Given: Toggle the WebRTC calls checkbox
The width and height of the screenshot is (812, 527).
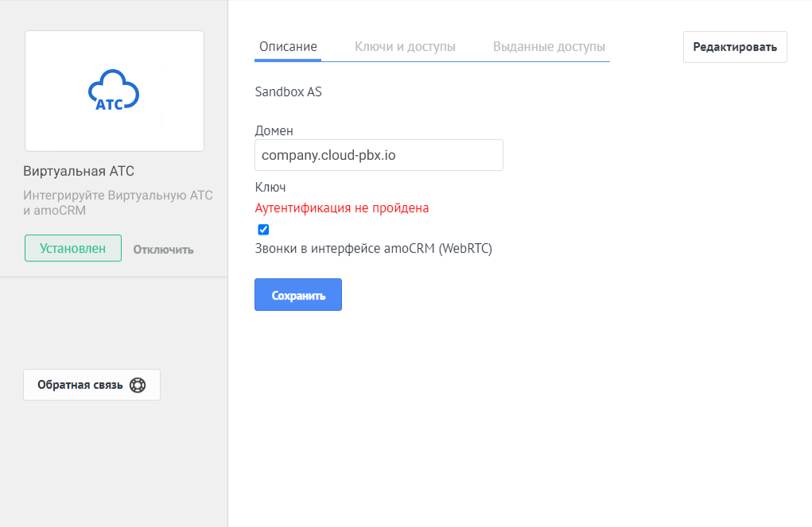Looking at the screenshot, I should pyautogui.click(x=264, y=230).
